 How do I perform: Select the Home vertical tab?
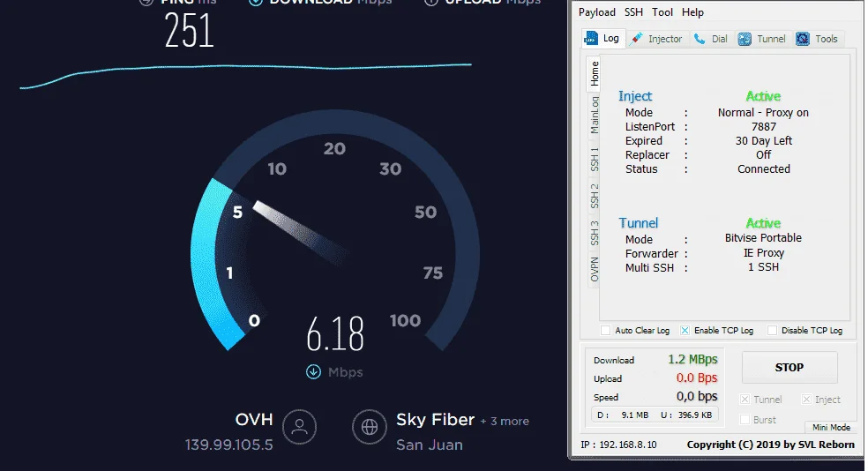[x=594, y=73]
